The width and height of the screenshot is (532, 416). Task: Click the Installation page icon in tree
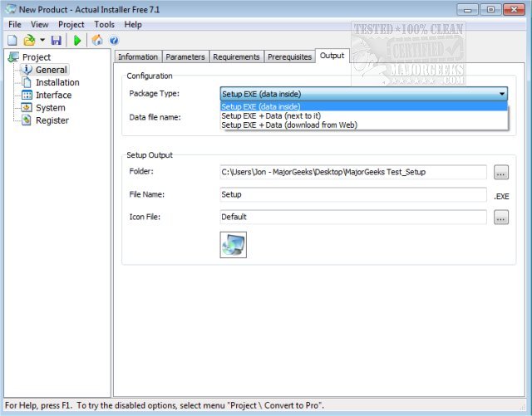point(27,82)
